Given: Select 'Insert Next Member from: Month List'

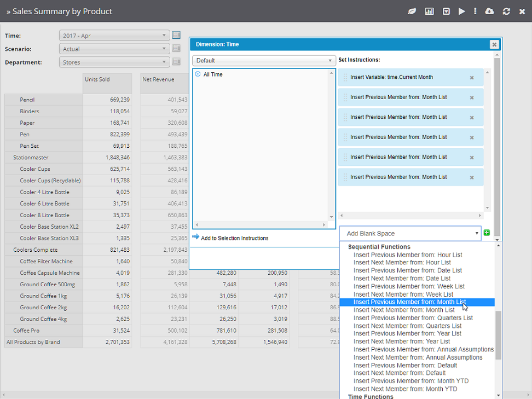Looking at the screenshot, I should click(x=404, y=310).
